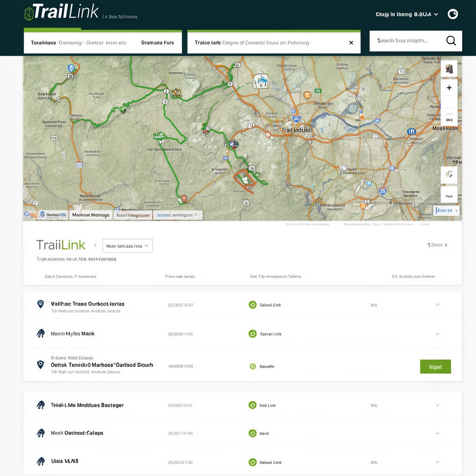Click the hiker icon for Thial-LMe Mnddues Bacteger
Viewport: 476px width, 476px height.
pos(40,405)
